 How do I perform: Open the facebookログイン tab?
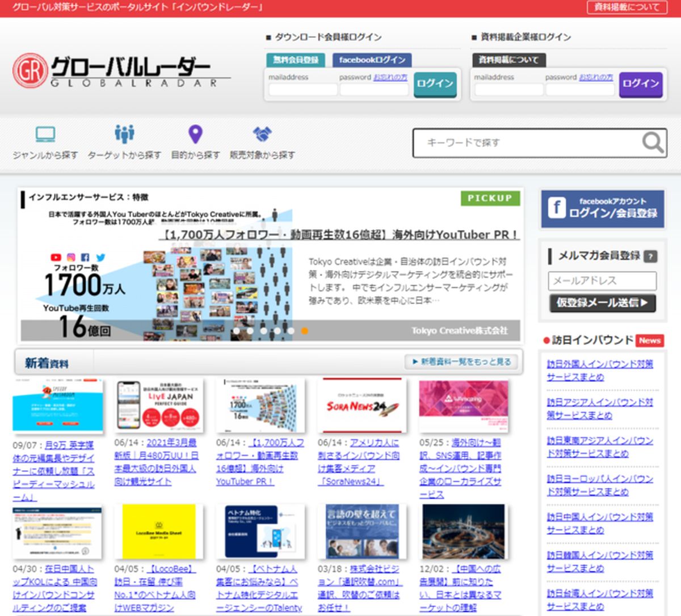click(372, 60)
